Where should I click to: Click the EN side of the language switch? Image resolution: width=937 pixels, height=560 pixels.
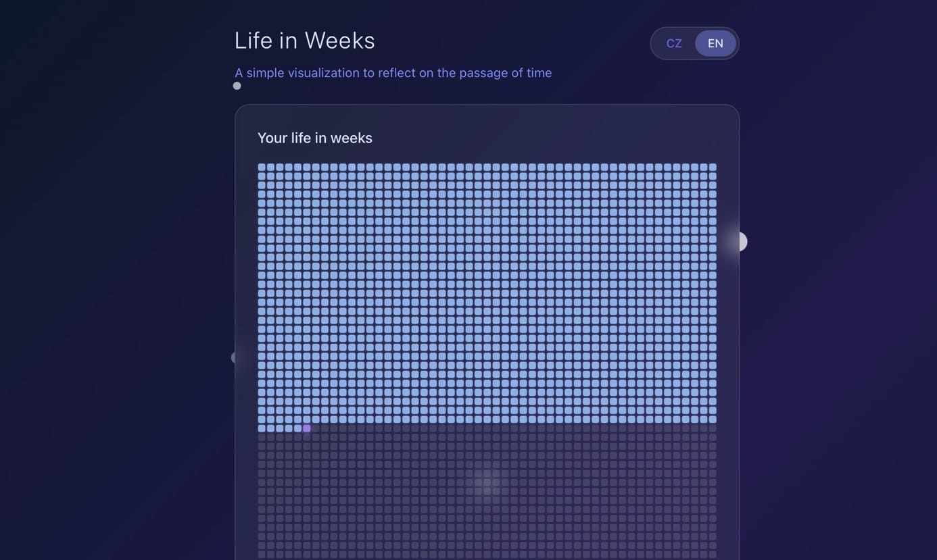click(715, 43)
